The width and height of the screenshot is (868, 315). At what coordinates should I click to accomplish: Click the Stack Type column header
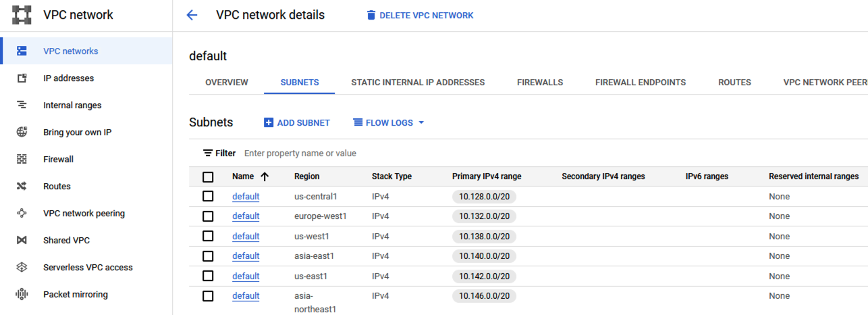(391, 176)
